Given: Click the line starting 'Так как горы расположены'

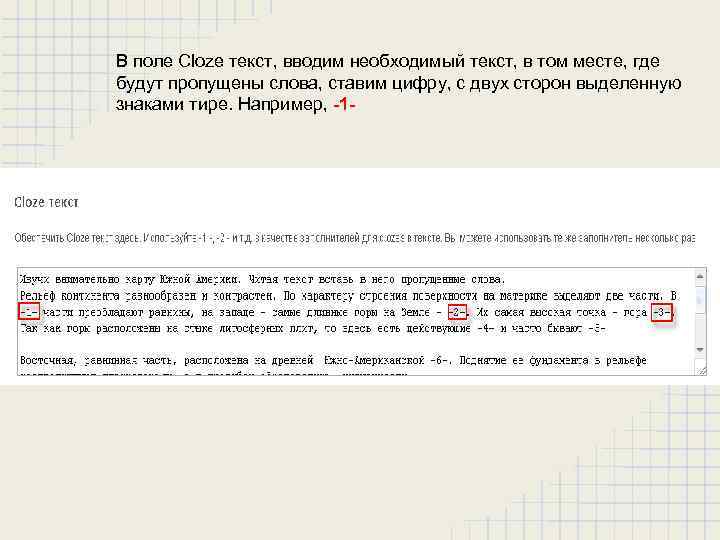Looking at the screenshot, I should [313, 329].
